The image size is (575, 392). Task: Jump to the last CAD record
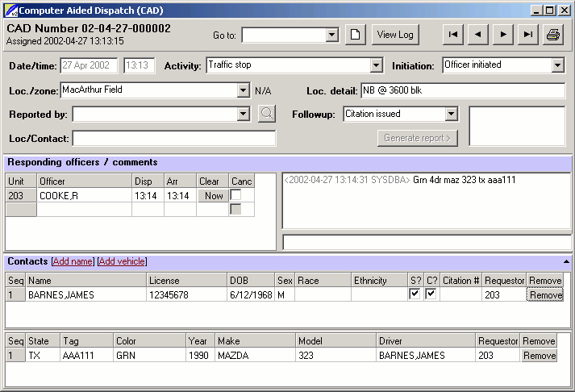(x=528, y=35)
